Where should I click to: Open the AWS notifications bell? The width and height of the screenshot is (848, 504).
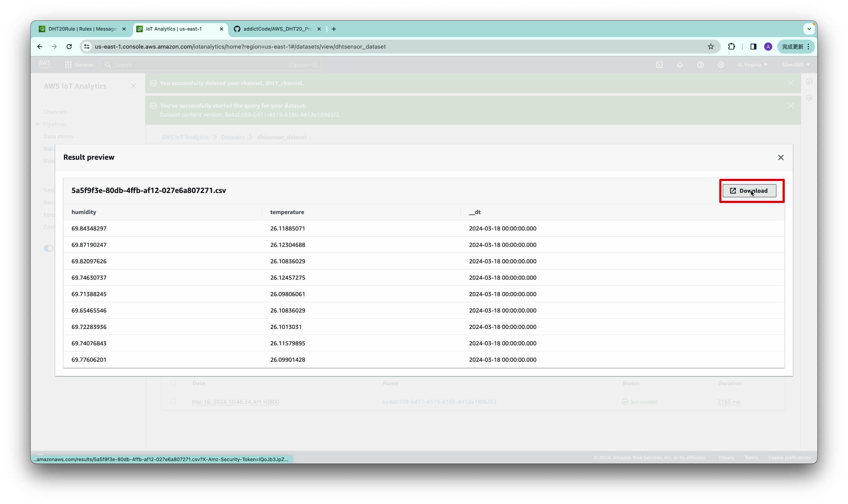[680, 64]
